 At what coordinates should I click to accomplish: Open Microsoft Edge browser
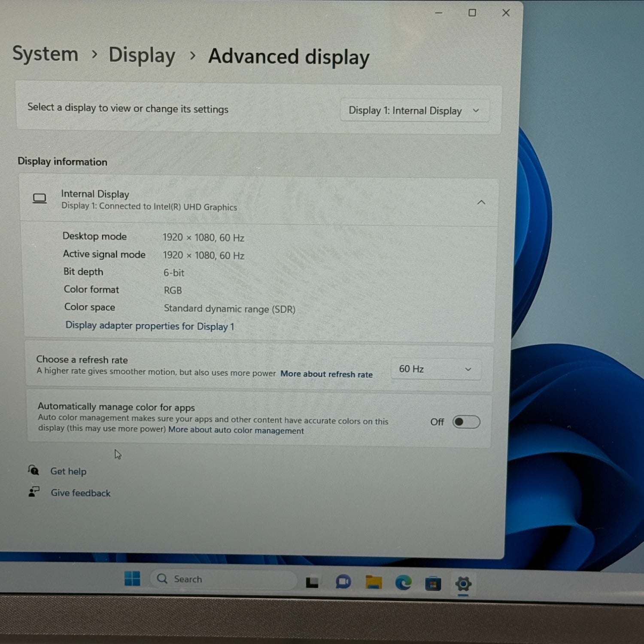pos(403,583)
